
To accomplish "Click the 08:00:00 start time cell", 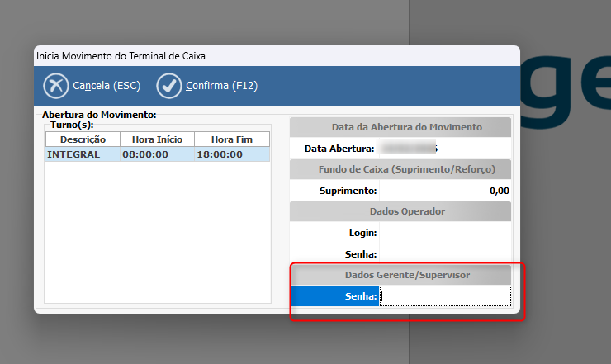I will coord(157,154).
